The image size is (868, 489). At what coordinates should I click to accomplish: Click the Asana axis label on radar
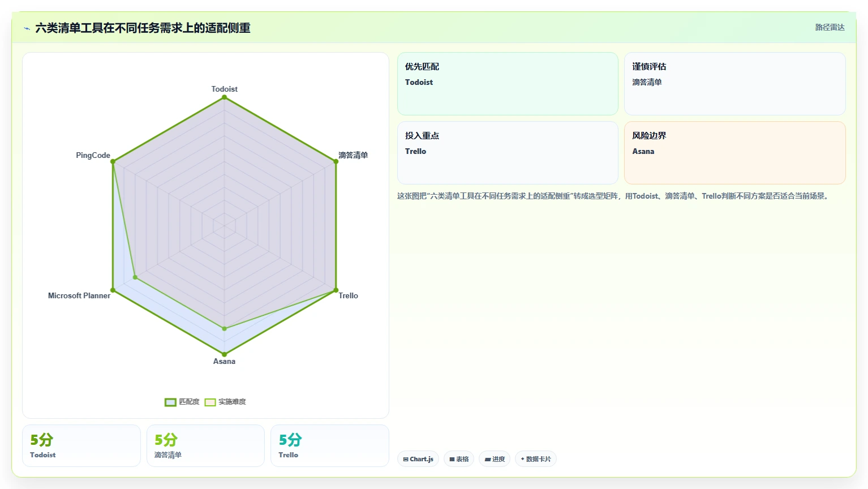coord(224,361)
